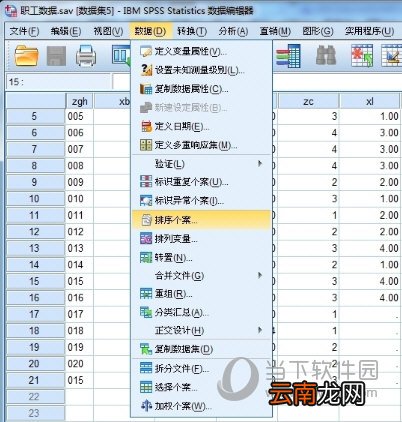Viewport: 402px width, 422px height.
Task: Click the 排列变量 menu icon
Action: tap(146, 238)
